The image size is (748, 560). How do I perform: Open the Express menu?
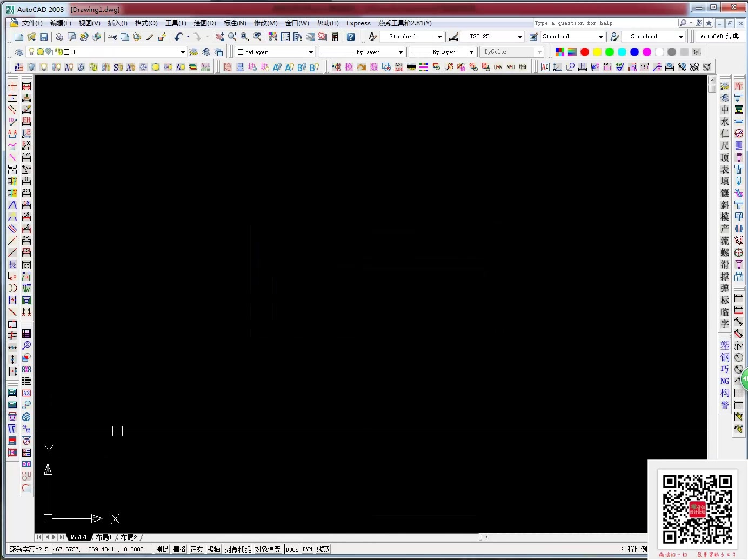[358, 23]
